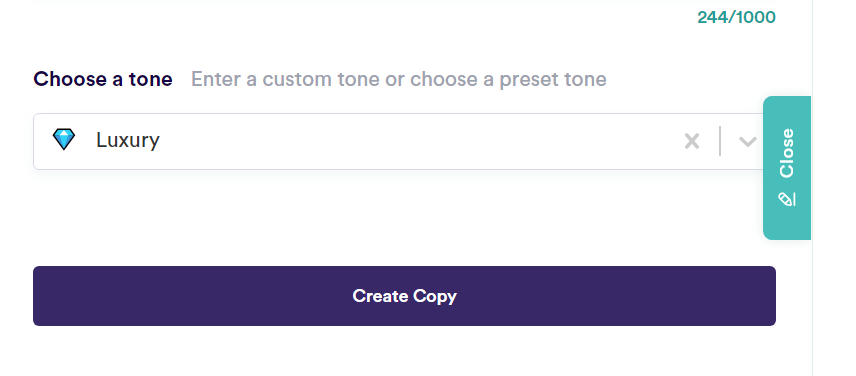The height and width of the screenshot is (376, 856).
Task: Click the right edge of the Create Copy button
Action: click(772, 296)
